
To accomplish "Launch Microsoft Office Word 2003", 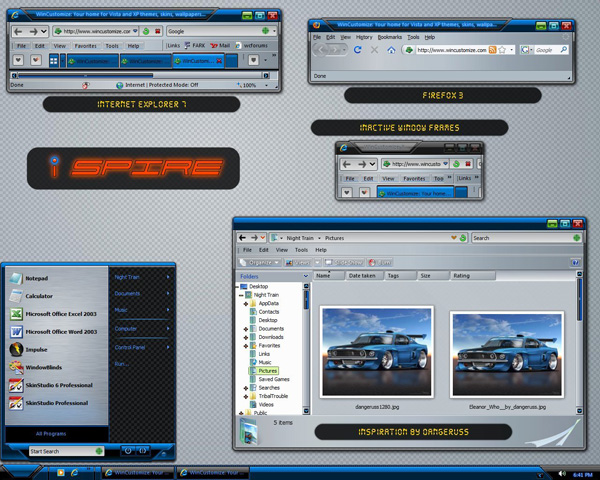I will tap(56, 332).
